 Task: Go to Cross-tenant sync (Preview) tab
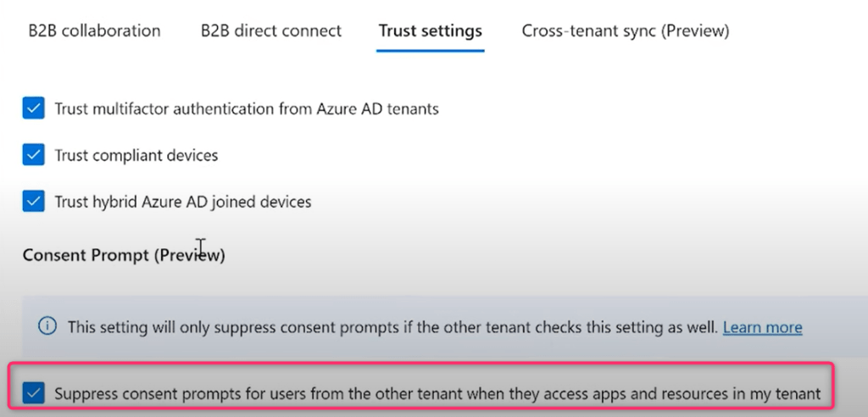click(626, 31)
